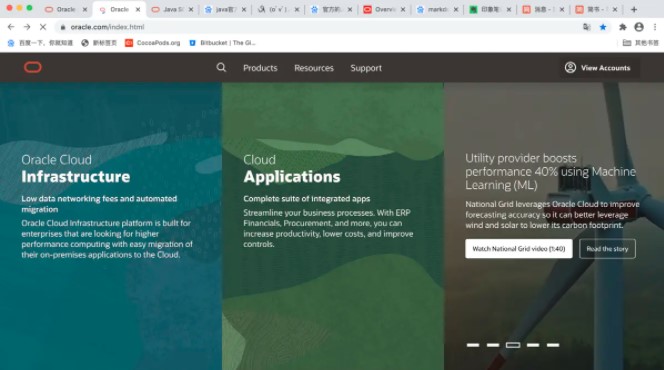Open the Extensions puzzle-piece icon

[622, 27]
